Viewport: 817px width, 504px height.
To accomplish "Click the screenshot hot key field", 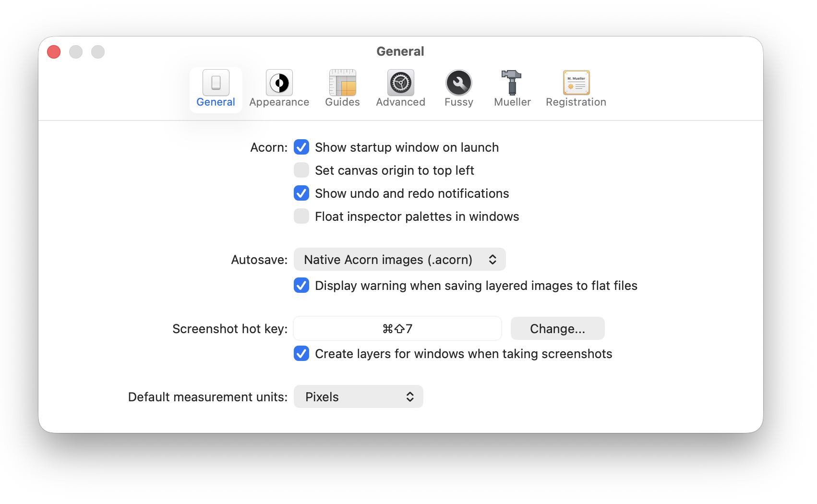I will tap(397, 328).
